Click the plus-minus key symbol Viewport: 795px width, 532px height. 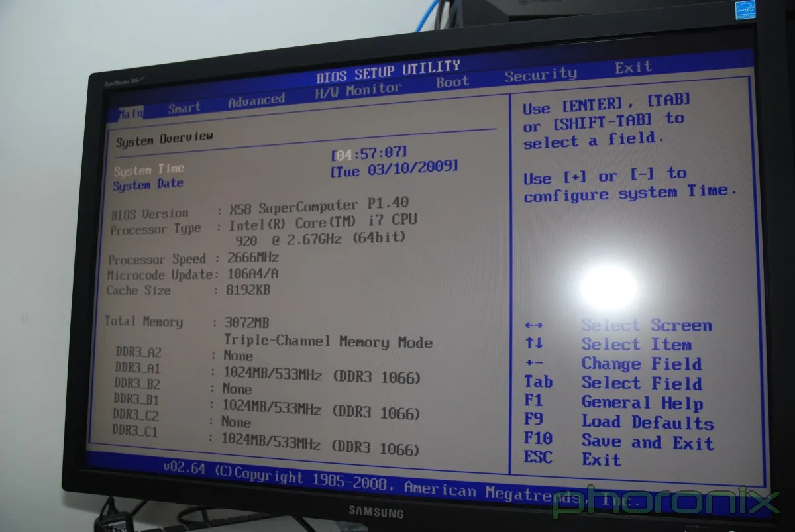533,363
